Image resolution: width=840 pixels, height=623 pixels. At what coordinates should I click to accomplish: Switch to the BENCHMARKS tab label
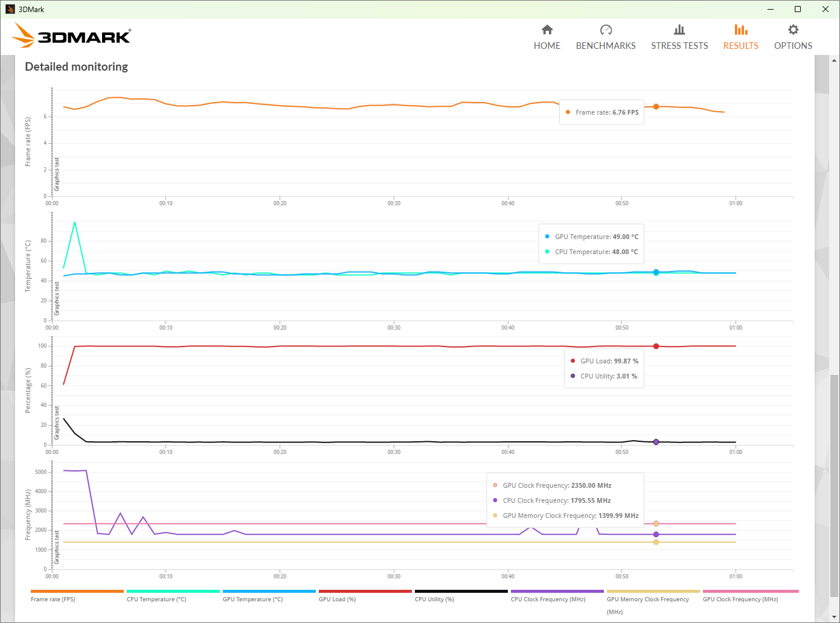(606, 46)
